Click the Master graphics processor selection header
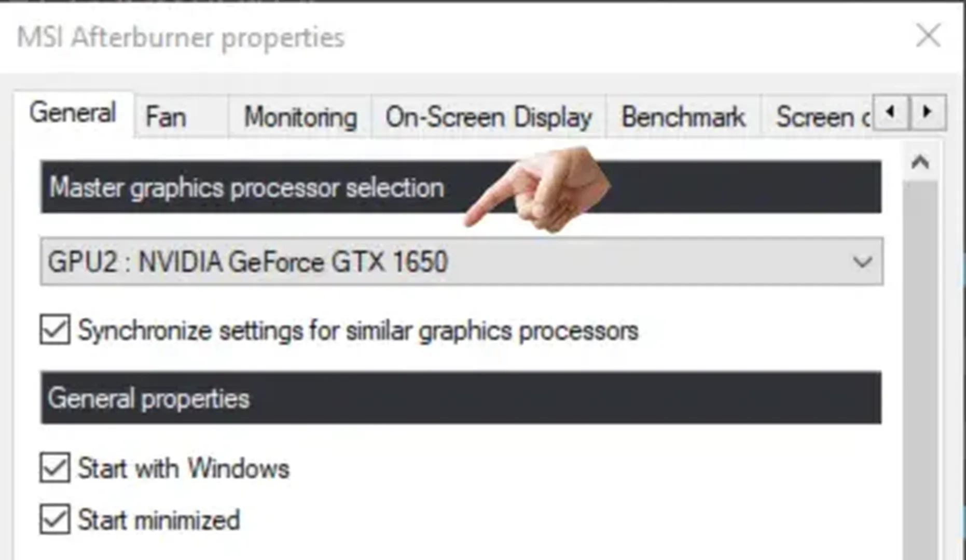The width and height of the screenshot is (966, 560). tap(245, 187)
